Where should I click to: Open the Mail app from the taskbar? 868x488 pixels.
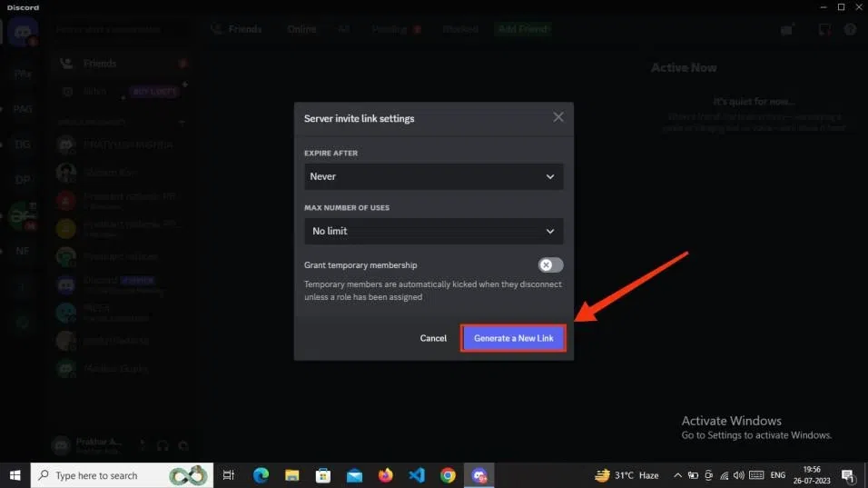[x=354, y=475]
